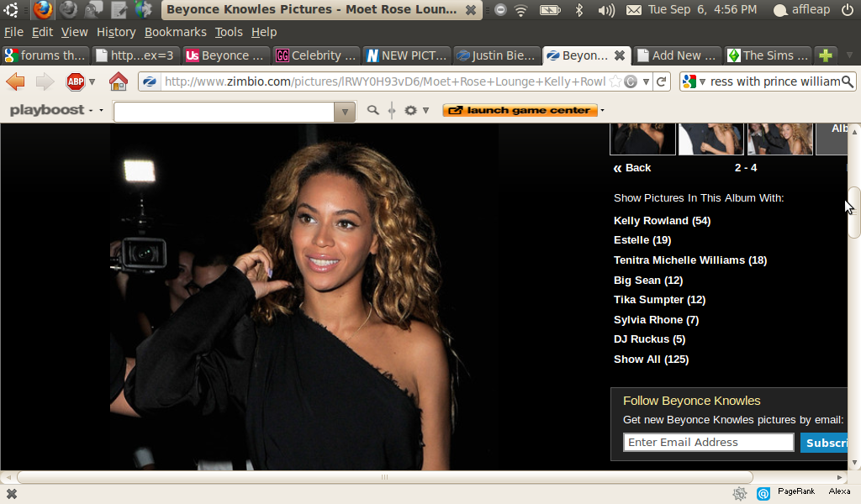The image size is (861, 504).
Task: Open the Wi-Fi network indicator
Action: [520, 10]
